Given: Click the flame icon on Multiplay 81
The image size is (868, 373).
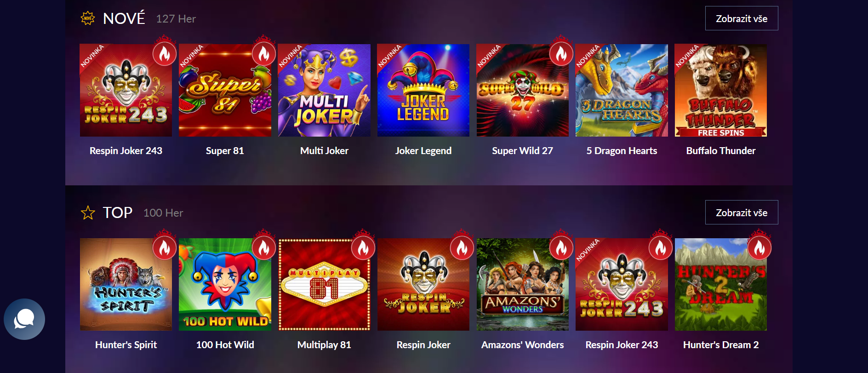Looking at the screenshot, I should 363,248.
